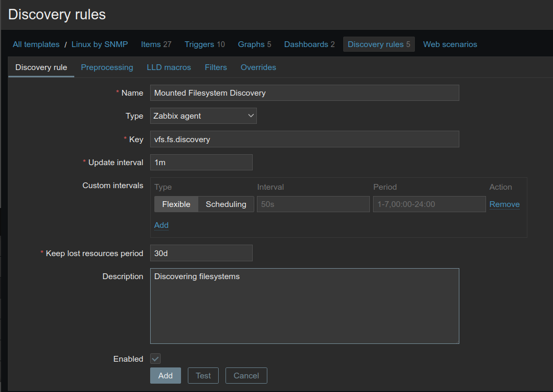The height and width of the screenshot is (392, 553).
Task: Click the Cancel button
Action: (x=246, y=376)
